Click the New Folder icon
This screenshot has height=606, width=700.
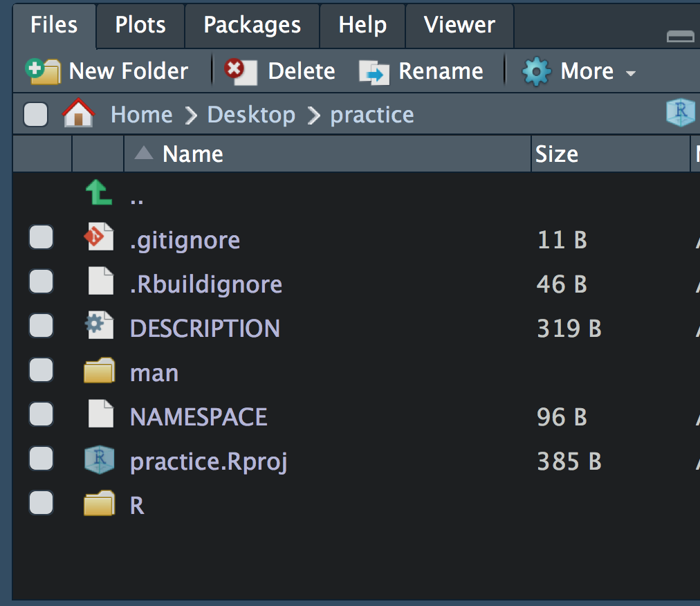coord(43,71)
